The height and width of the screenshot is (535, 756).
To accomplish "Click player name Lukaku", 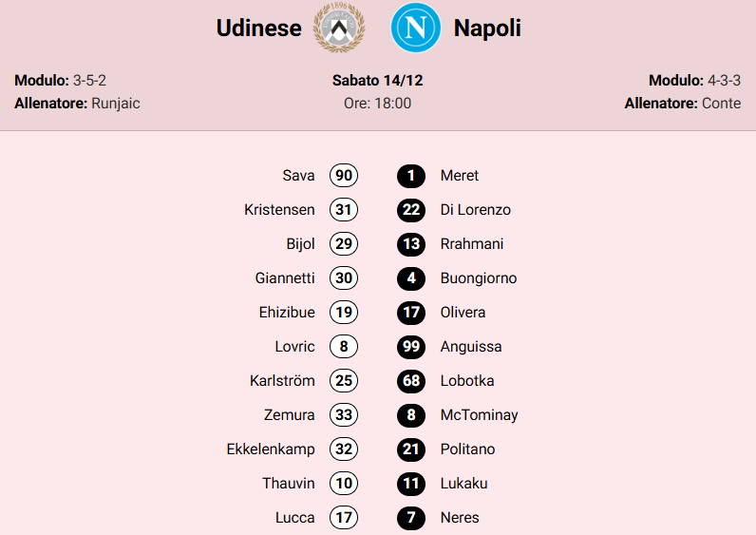I will [x=463, y=484].
